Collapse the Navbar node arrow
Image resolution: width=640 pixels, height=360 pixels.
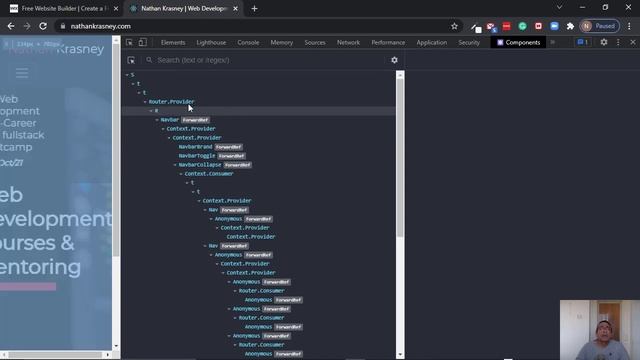[157, 120]
